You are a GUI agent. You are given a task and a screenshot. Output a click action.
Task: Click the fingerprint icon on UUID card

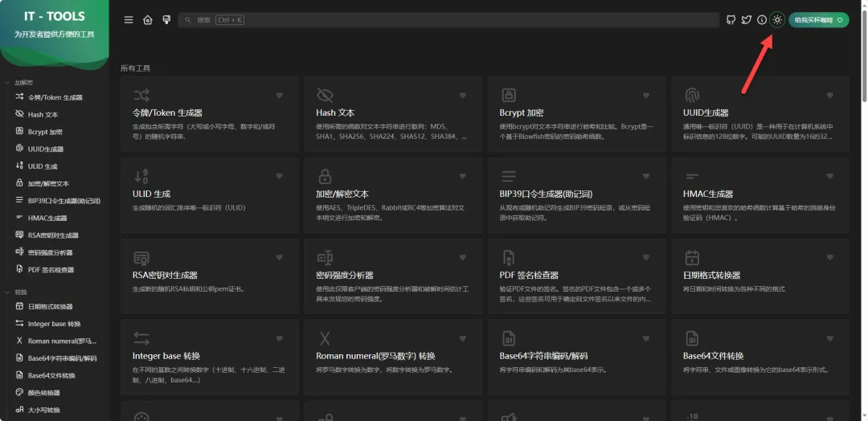692,96
